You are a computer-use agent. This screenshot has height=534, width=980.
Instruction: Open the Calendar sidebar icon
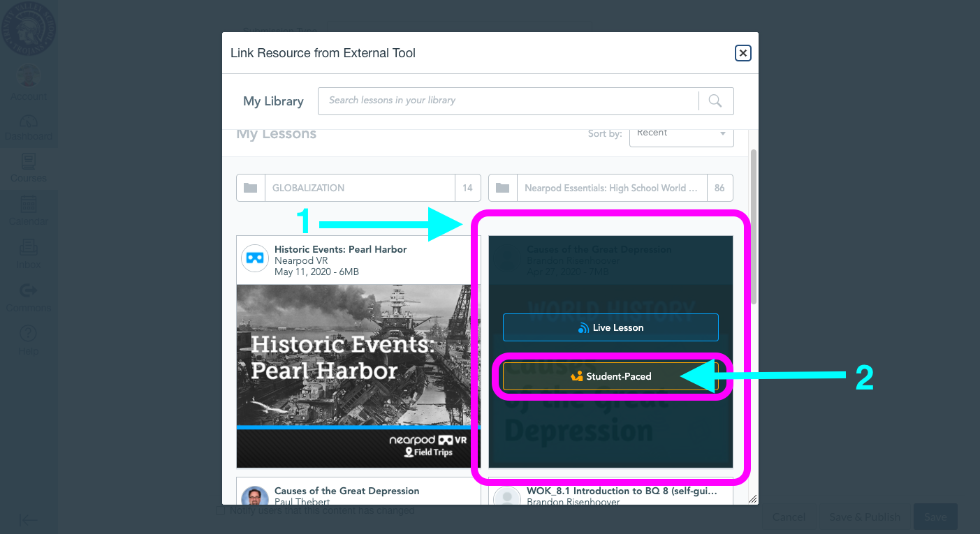click(29, 205)
